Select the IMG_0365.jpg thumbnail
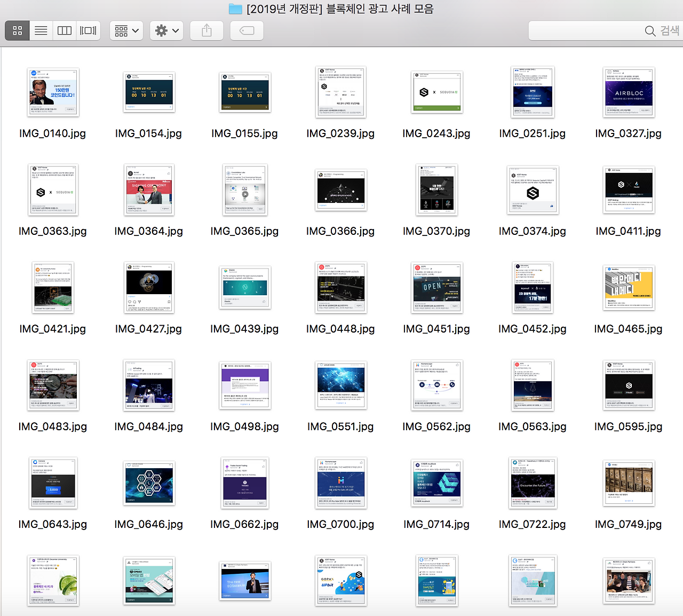The height and width of the screenshot is (616, 683). [x=245, y=189]
